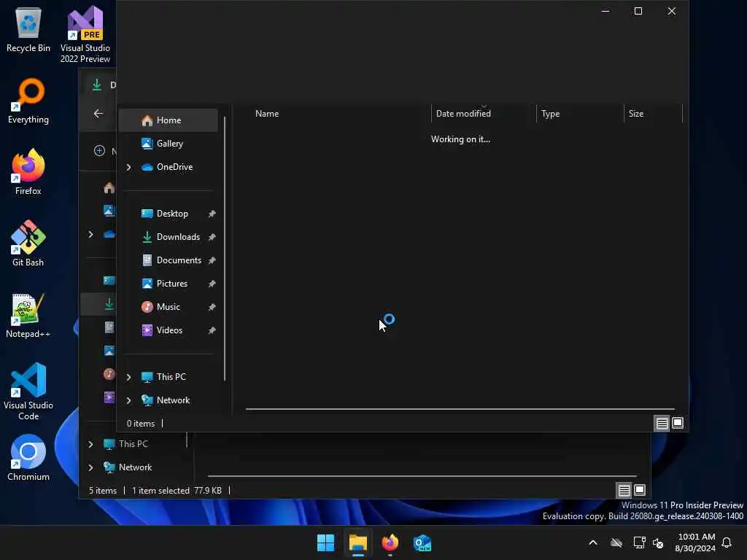Open Notepad++ desktop shortcut
Screen dimensions: 747x560
(28, 315)
